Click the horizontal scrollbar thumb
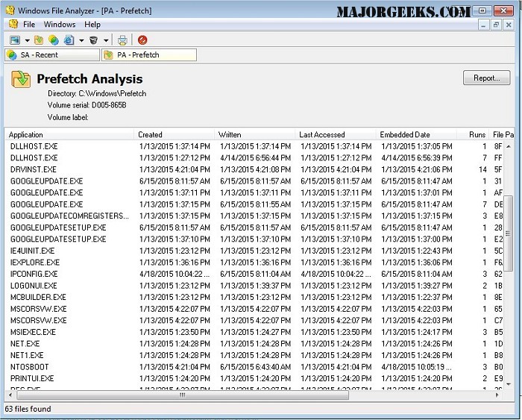 [x=183, y=395]
